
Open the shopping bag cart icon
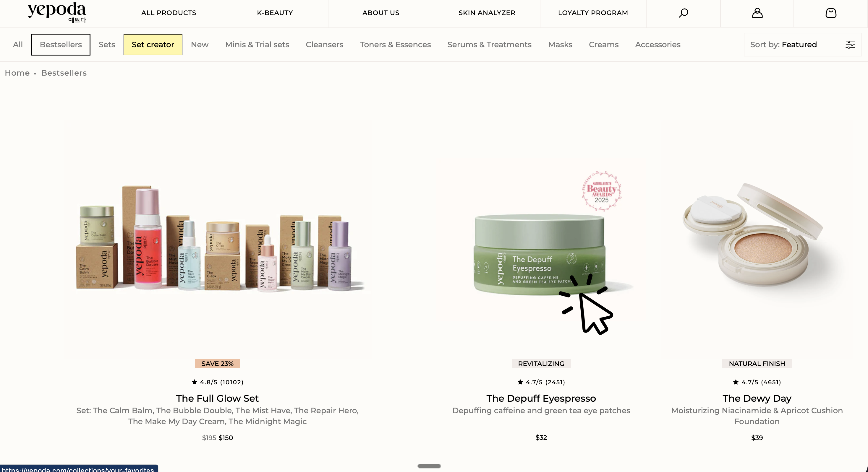click(x=830, y=13)
